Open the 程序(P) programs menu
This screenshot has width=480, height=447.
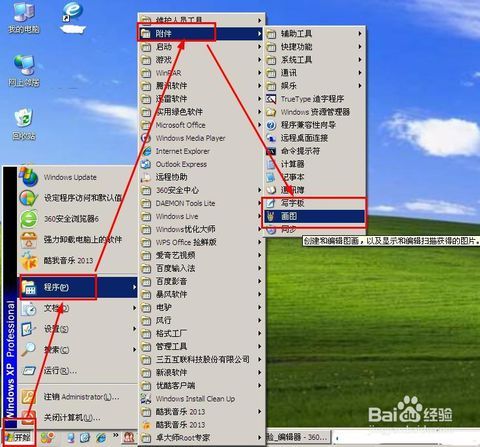pos(77,287)
